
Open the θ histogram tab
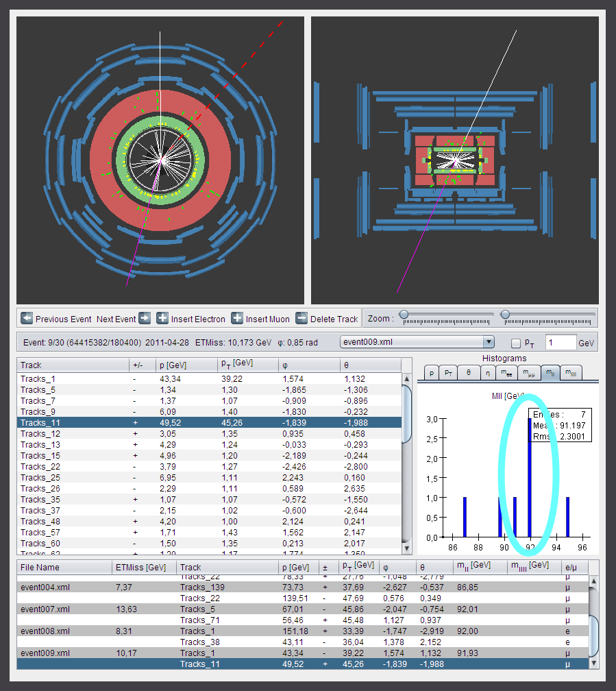click(x=469, y=373)
